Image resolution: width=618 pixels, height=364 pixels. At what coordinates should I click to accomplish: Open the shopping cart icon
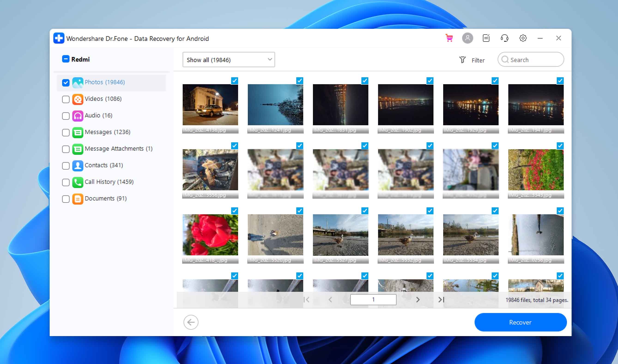pos(449,38)
